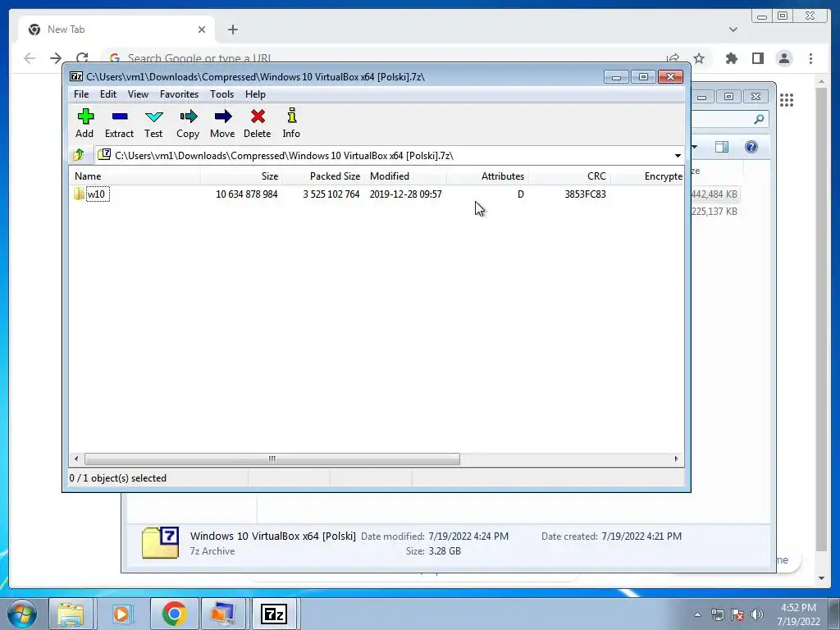The width and height of the screenshot is (840, 630).
Task: Close the New Tab in Chrome
Action: (202, 30)
